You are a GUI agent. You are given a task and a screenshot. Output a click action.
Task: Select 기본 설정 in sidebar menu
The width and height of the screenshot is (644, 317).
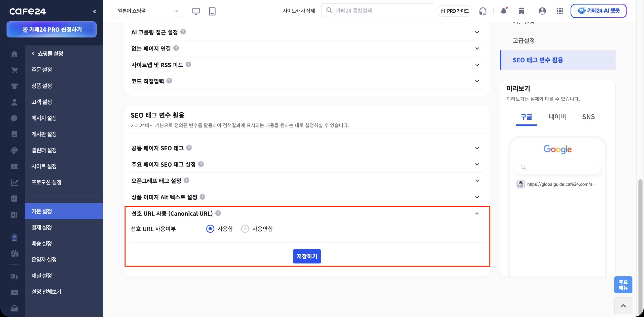tap(64, 211)
